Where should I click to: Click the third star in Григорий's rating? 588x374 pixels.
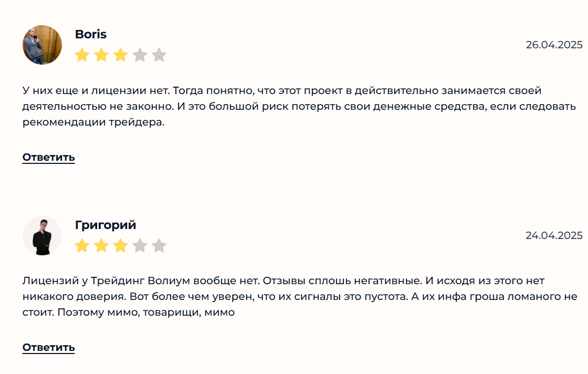point(121,245)
